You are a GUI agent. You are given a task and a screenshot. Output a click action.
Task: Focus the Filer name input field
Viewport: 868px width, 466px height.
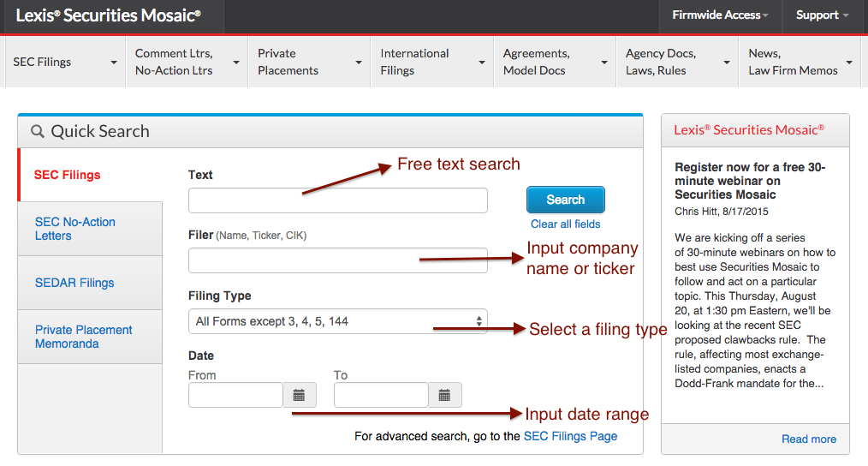337,260
